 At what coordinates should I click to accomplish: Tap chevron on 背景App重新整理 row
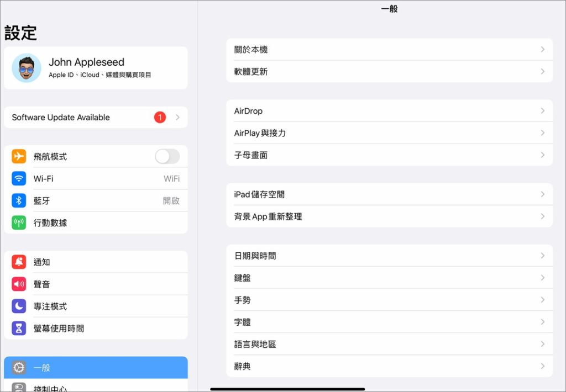click(543, 216)
